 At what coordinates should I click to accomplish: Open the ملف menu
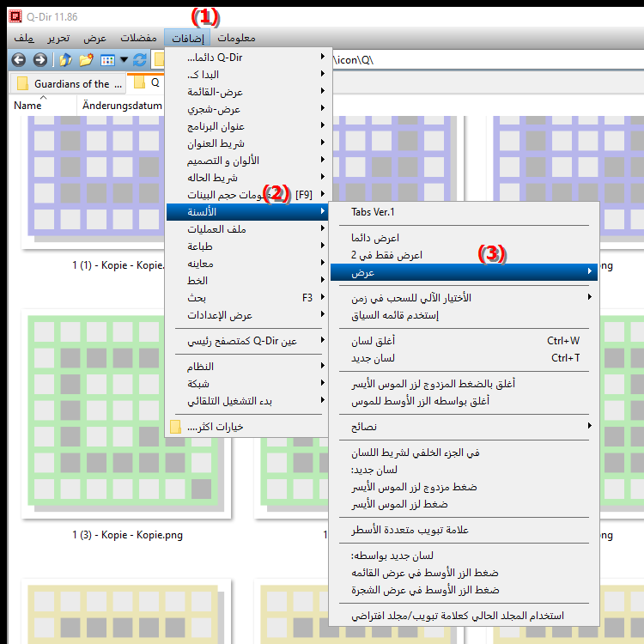pyautogui.click(x=24, y=38)
